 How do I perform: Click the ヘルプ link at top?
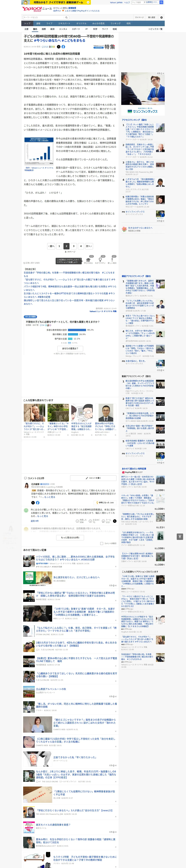tap(127, 2)
